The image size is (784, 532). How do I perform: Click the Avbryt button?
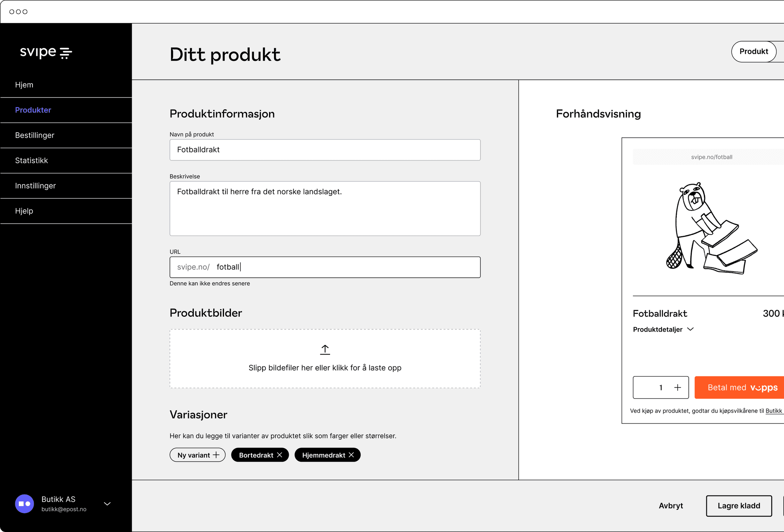click(671, 506)
